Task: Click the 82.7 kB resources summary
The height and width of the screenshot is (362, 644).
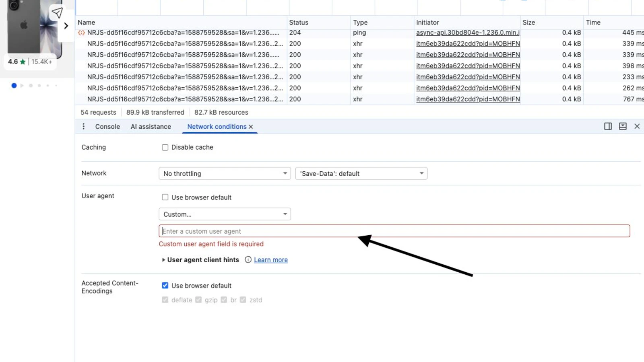Action: tap(221, 112)
